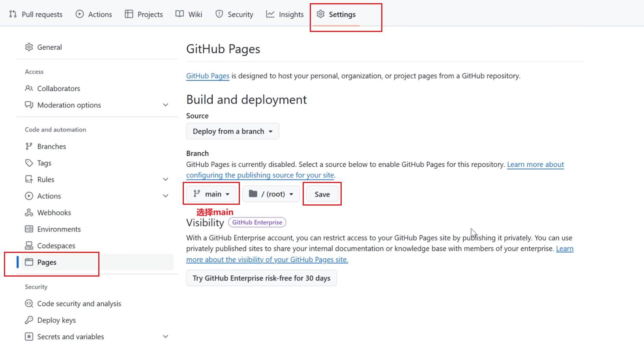Open the Pull requests tab
The image size is (644, 348).
[36, 15]
